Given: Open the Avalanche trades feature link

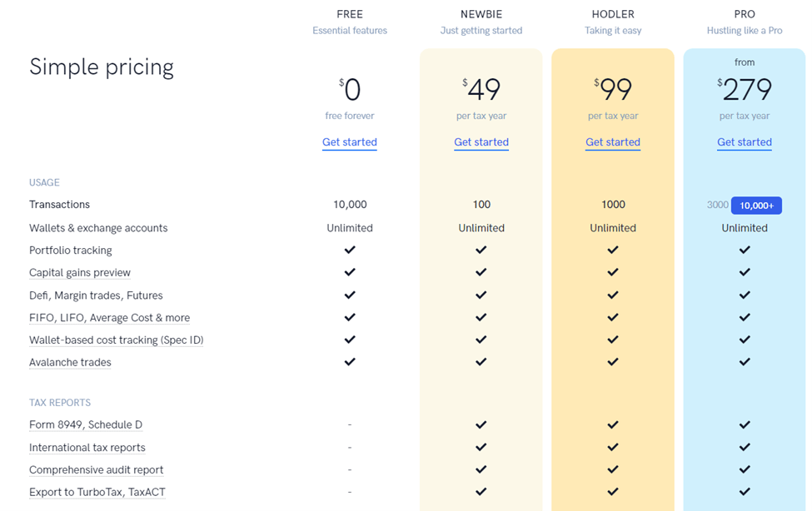Looking at the screenshot, I should (x=70, y=362).
